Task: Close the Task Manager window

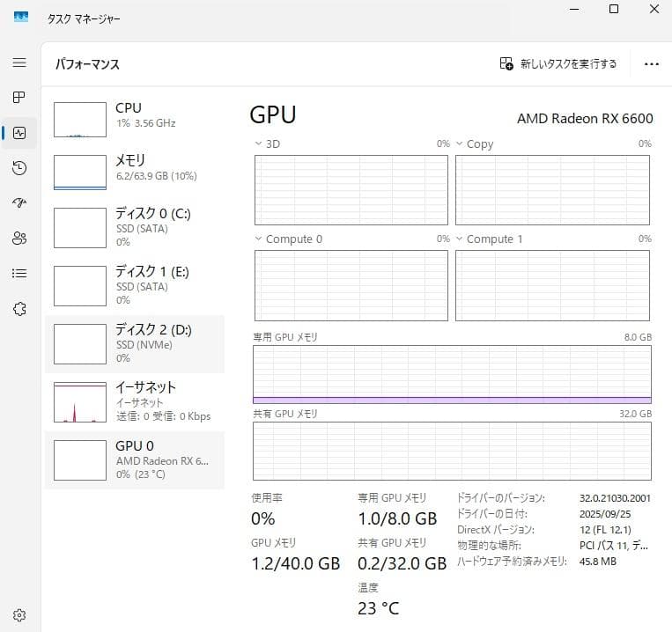Action: coord(654,9)
